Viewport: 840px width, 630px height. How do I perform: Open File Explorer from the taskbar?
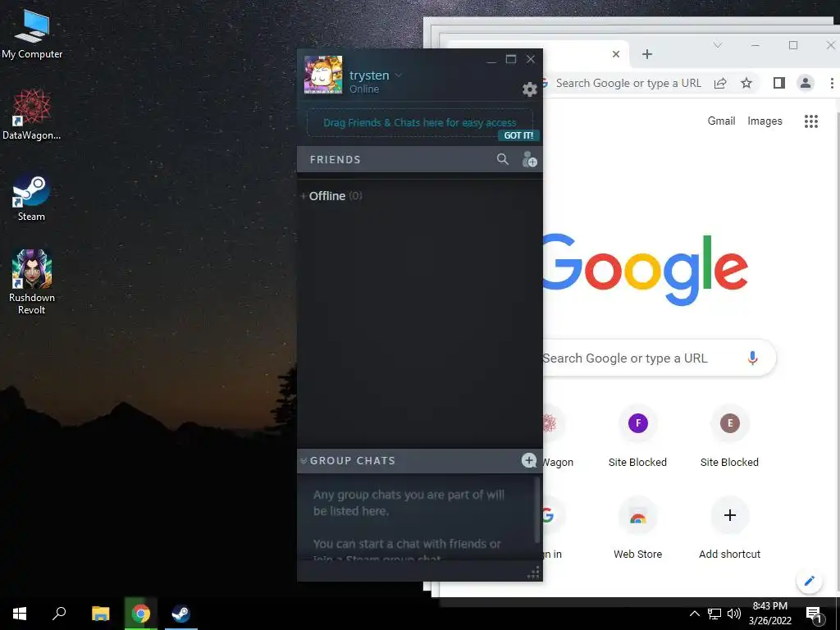[x=100, y=614]
